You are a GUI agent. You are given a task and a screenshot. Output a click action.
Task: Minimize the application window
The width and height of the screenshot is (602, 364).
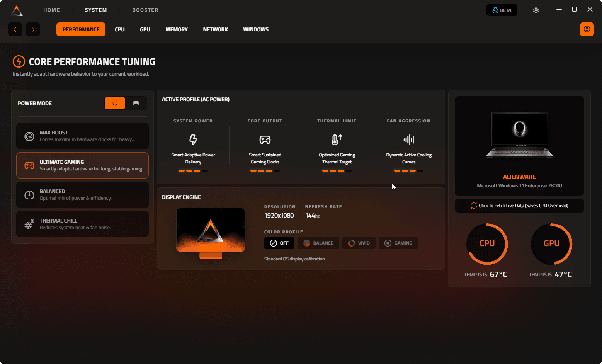(x=559, y=9)
